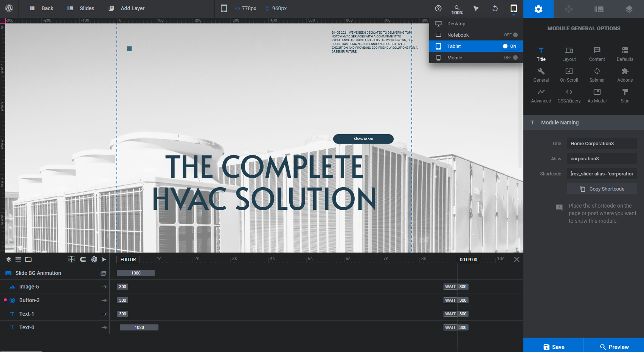This screenshot has width=644, height=352.
Task: Select the Image-5 layer row
Action: tap(55, 287)
